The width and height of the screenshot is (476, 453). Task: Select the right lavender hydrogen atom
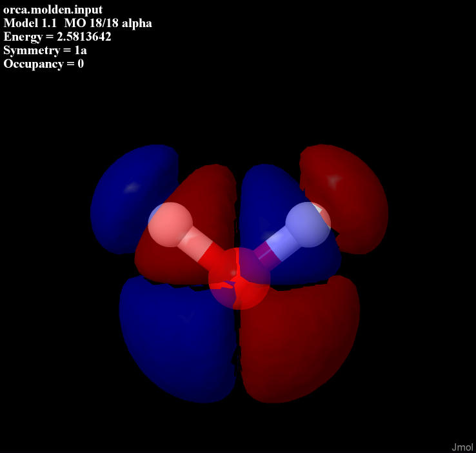(x=308, y=225)
